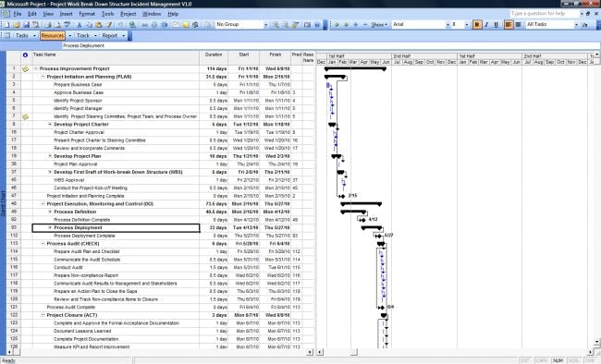Click the entry bar showing Process Deployment
Image resolution: width=601 pixels, height=364 pixels.
point(330,45)
